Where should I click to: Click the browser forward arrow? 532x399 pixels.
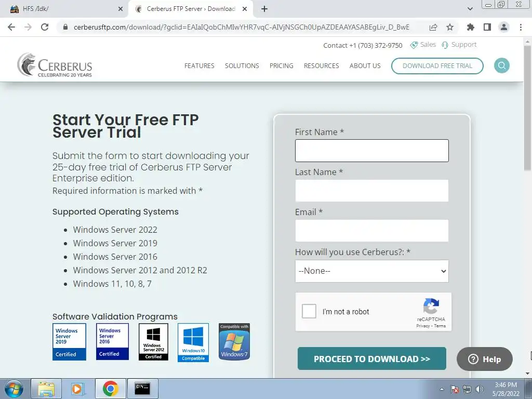(x=28, y=27)
